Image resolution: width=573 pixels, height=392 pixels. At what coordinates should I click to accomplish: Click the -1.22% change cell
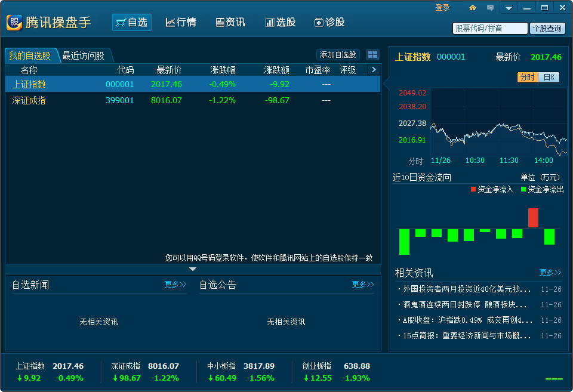pyautogui.click(x=222, y=100)
